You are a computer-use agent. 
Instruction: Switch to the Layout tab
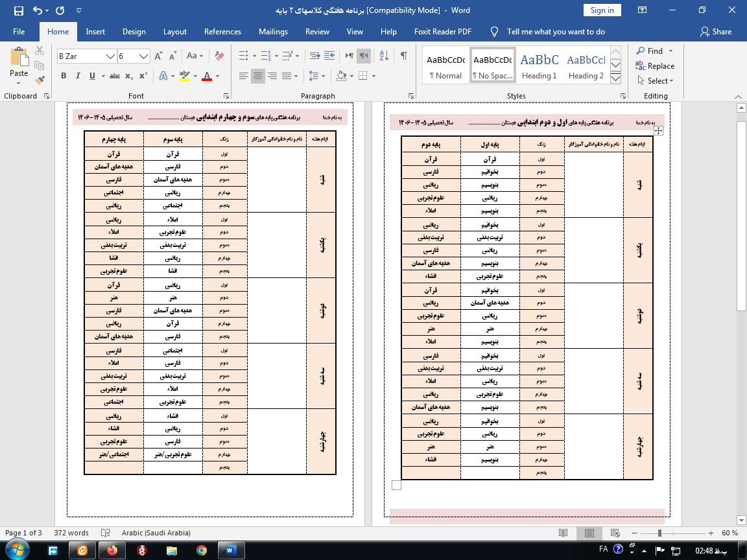pyautogui.click(x=175, y=31)
